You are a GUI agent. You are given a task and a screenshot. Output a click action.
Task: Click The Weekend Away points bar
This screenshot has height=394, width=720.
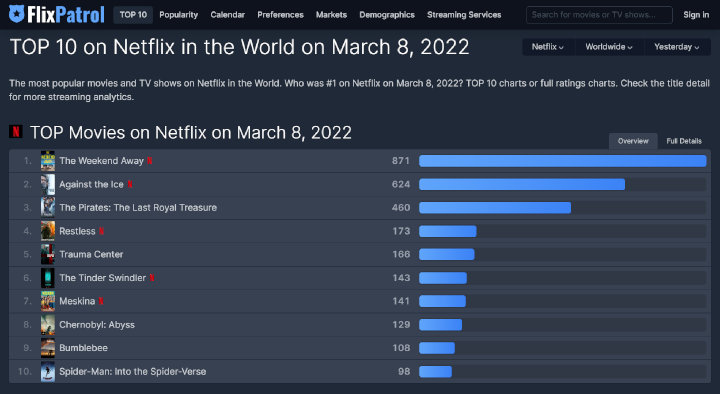[x=562, y=161]
